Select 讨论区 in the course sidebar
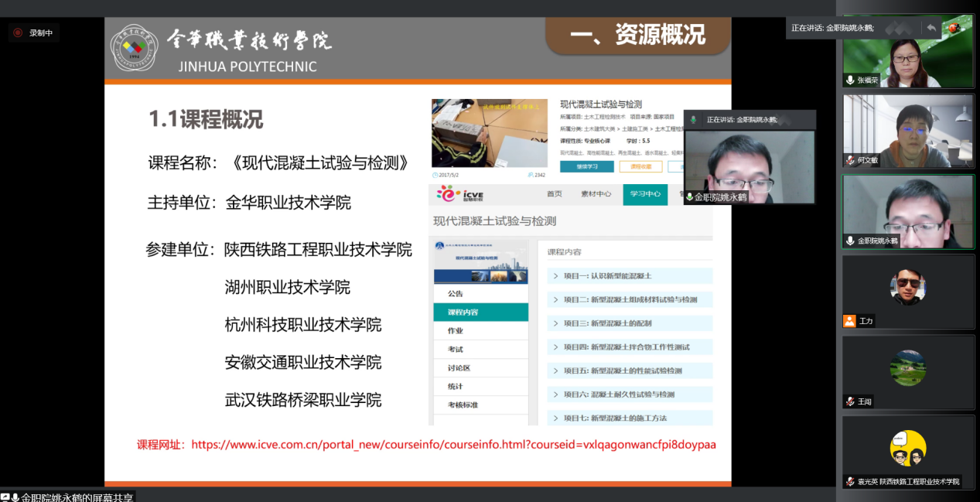The image size is (980, 502). pyautogui.click(x=459, y=367)
